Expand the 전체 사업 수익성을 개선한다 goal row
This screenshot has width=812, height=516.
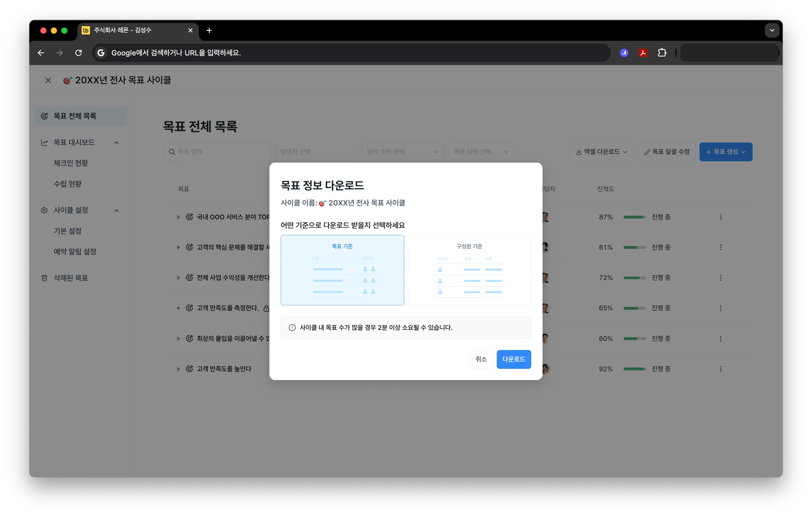tap(178, 278)
